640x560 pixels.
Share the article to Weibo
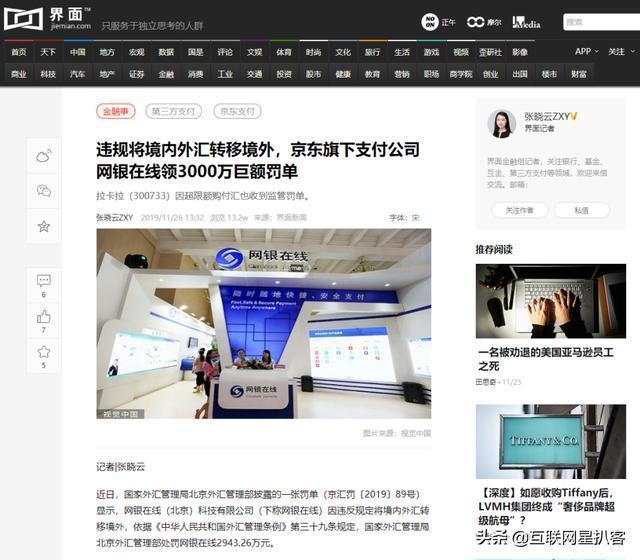44,156
